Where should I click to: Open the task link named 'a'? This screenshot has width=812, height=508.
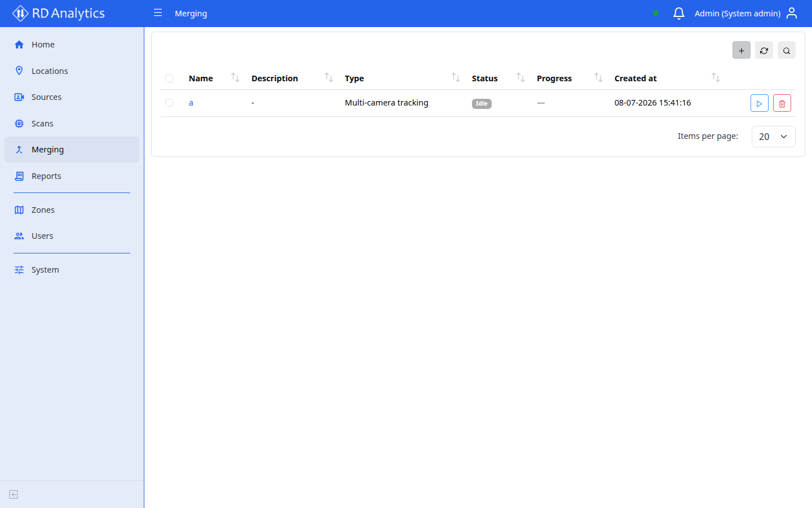(191, 103)
